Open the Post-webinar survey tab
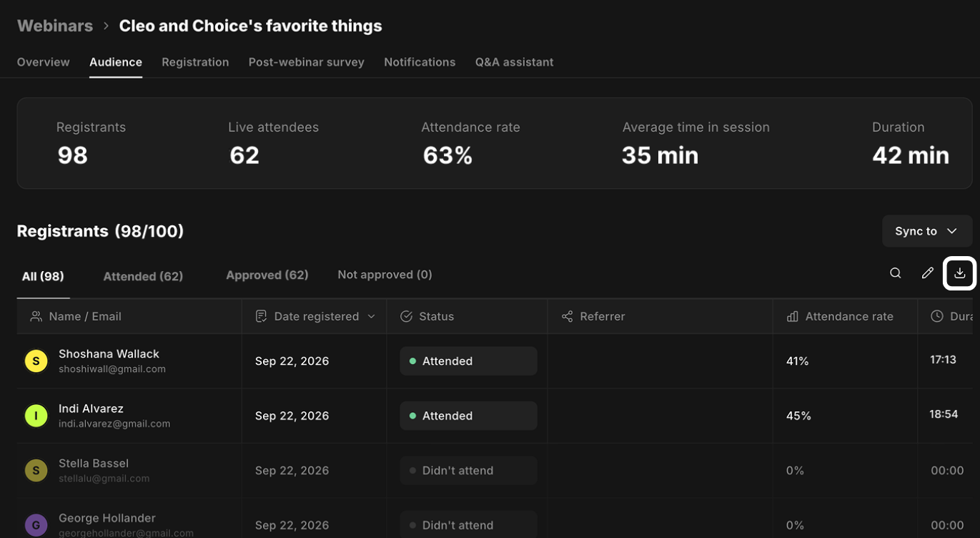The image size is (980, 538). coord(307,62)
